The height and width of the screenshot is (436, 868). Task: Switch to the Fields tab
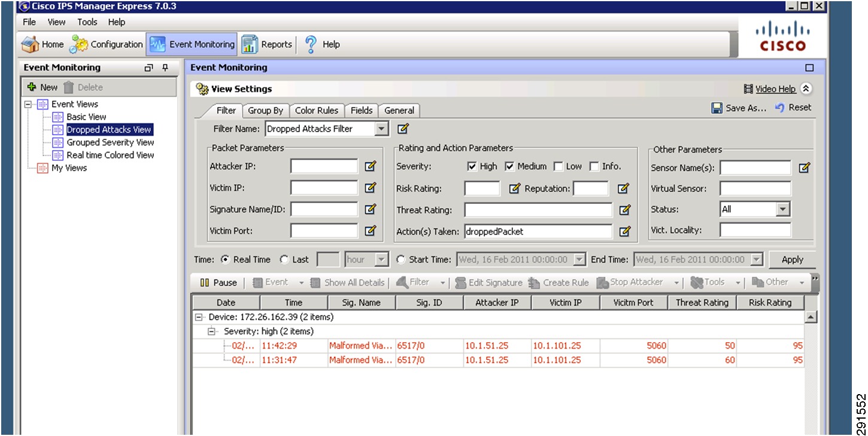(x=362, y=111)
